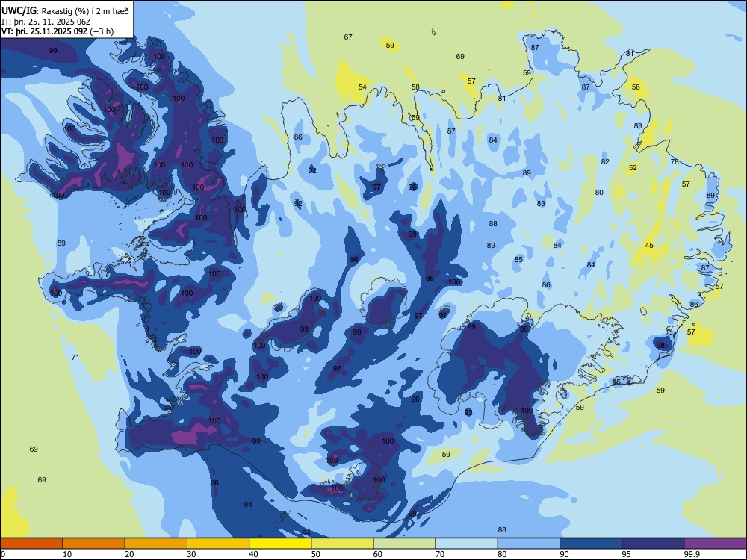Pick the pale blue 70–80 legend swatch
Image resolution: width=747 pixels, height=560 pixels.
point(466,544)
